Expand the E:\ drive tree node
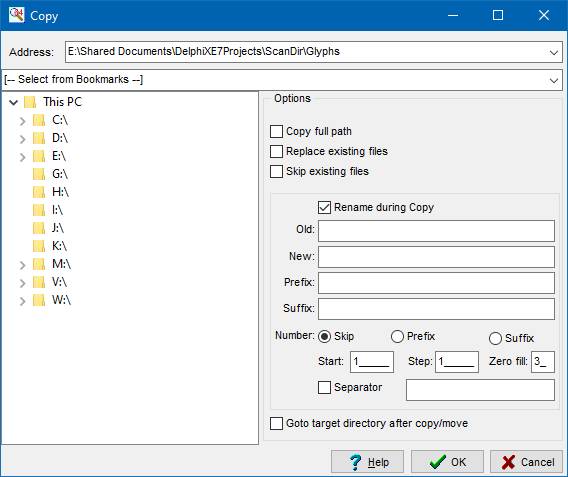 22,157
